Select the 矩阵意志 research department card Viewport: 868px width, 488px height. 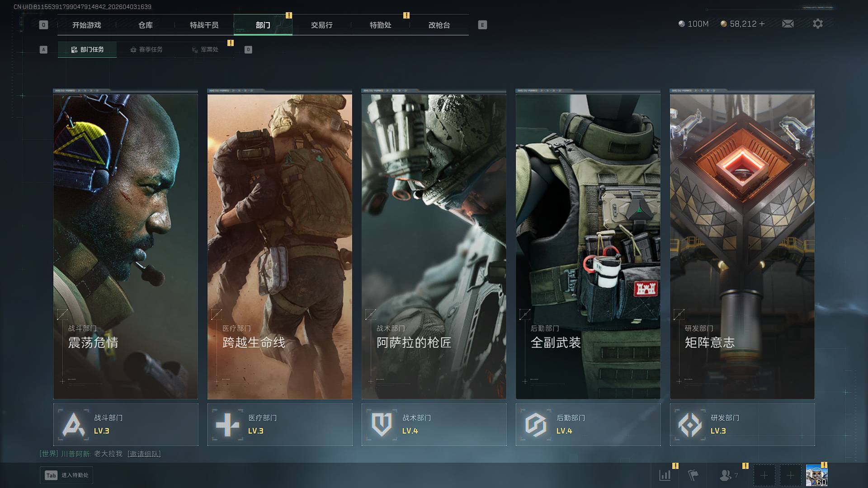point(742,244)
